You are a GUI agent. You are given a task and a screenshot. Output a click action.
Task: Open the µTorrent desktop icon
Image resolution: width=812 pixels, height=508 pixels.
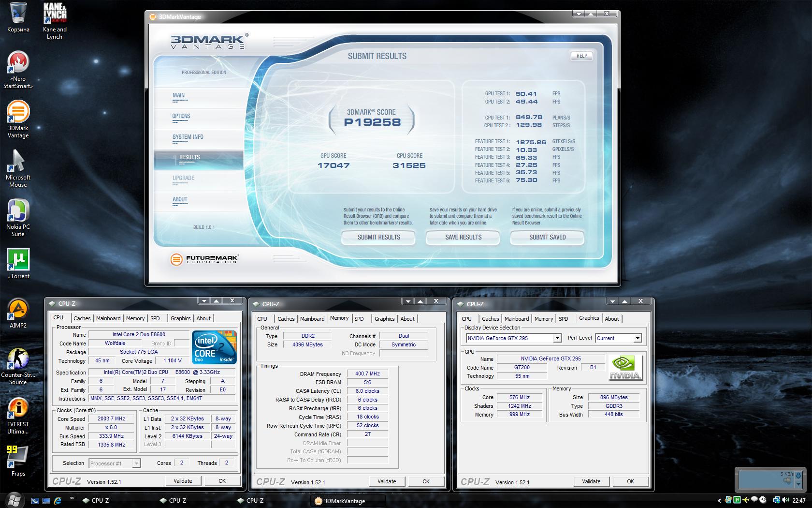pyautogui.click(x=18, y=264)
